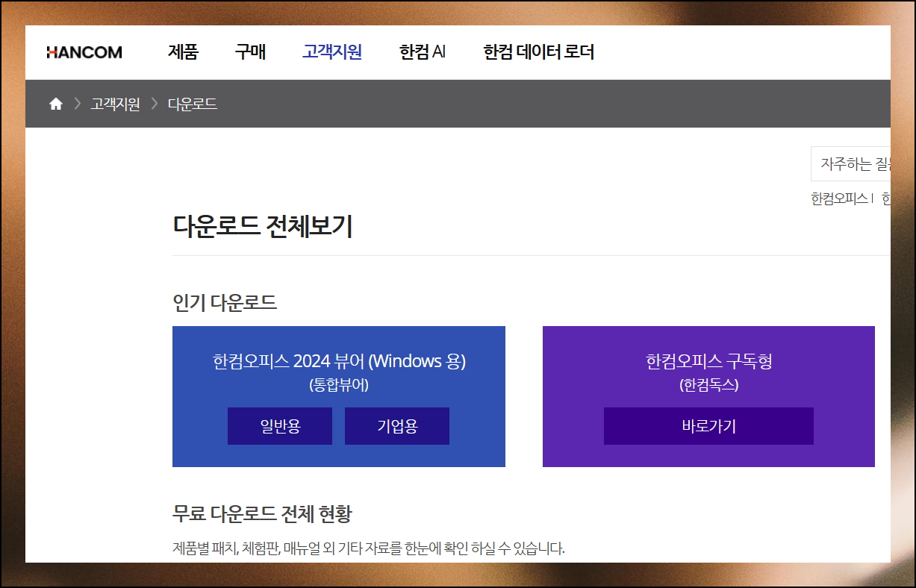The height and width of the screenshot is (588, 916).
Task: Click the 한컴오피스 구독형 card title
Action: tap(708, 361)
